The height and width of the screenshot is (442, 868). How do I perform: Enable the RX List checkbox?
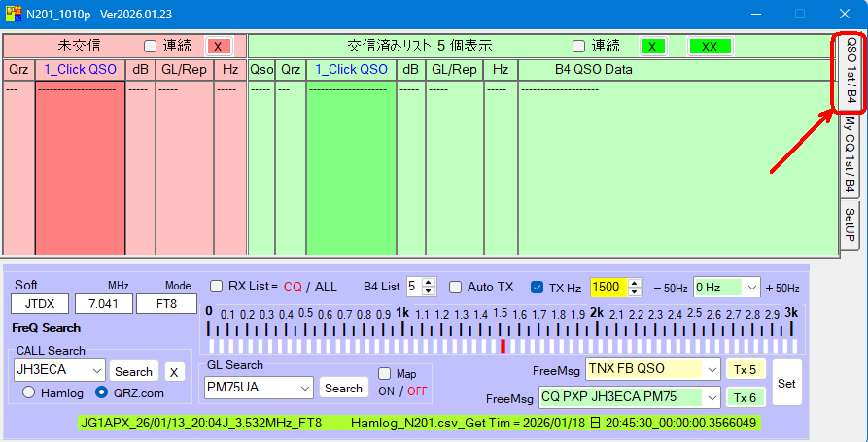(x=217, y=287)
